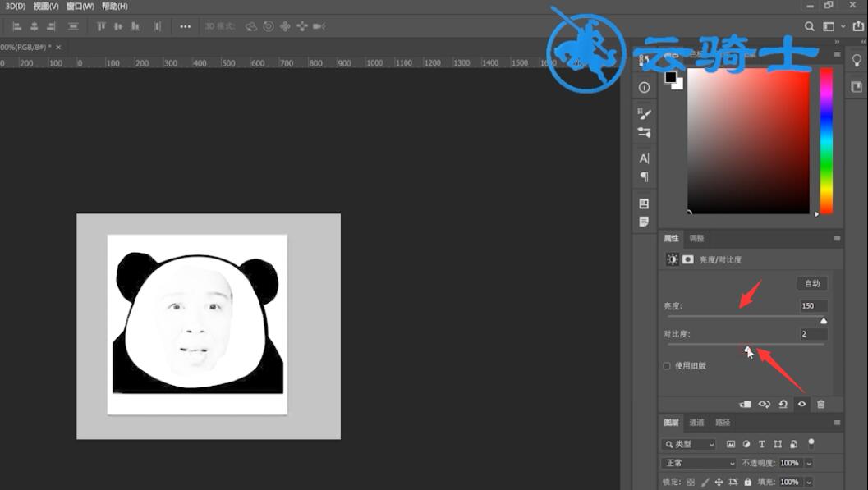Screen dimensions: 868x490
Task: Open the three-dots more options menu
Action: pyautogui.click(x=185, y=26)
